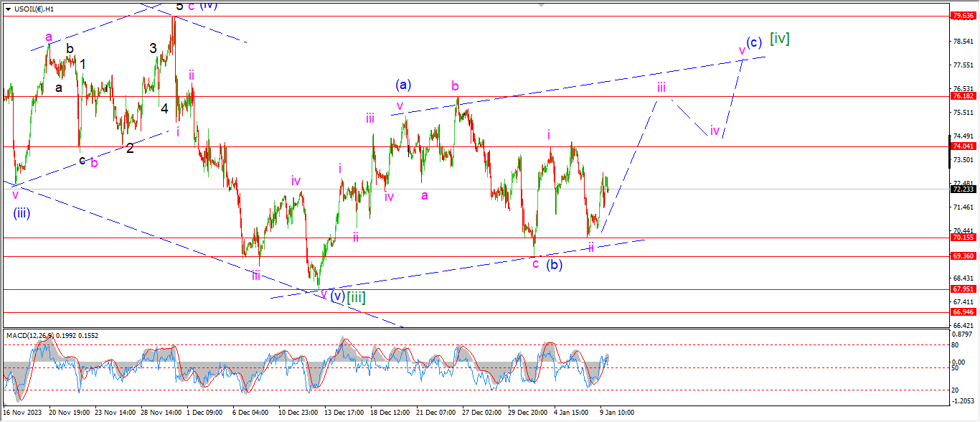
Task: Select the green [iii] wave label
Action: tap(356, 296)
